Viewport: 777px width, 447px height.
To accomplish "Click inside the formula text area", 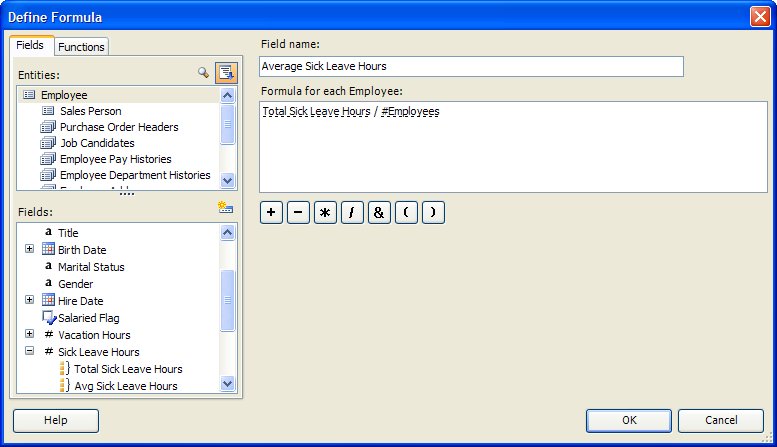I will click(x=513, y=147).
